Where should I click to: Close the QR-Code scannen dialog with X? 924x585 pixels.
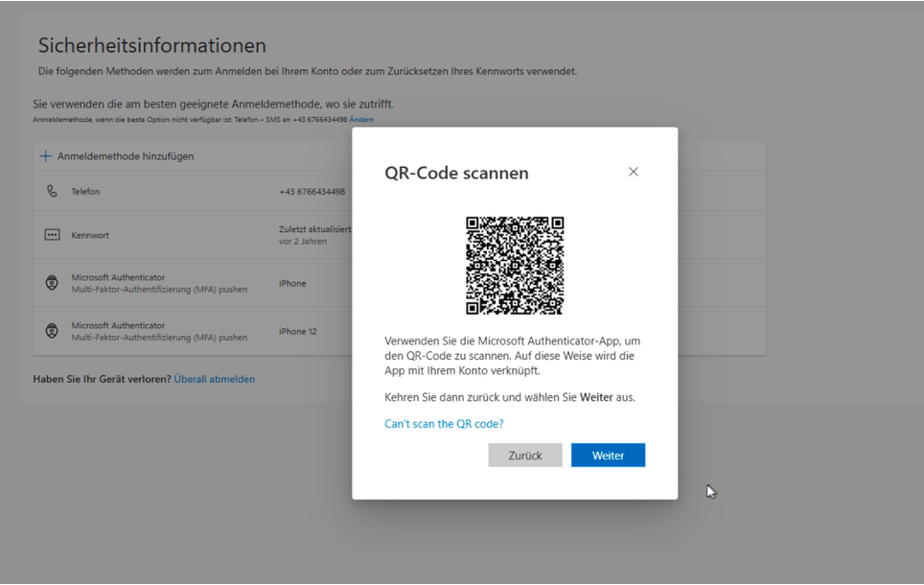pos(633,172)
